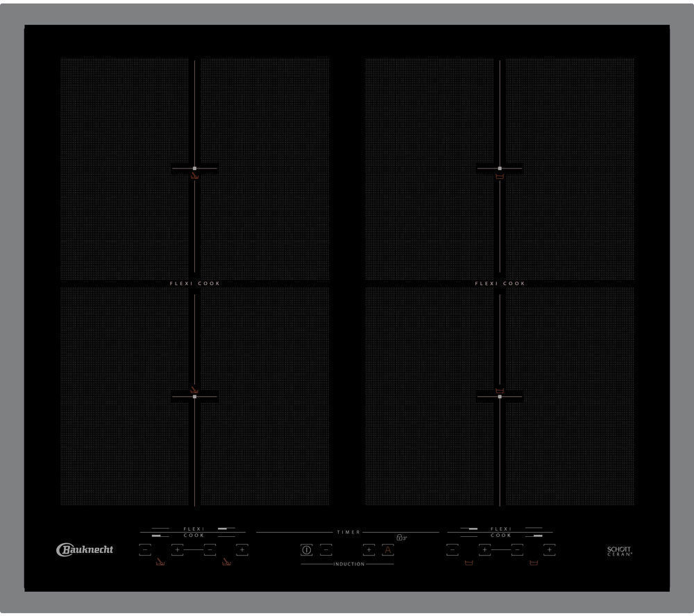Screen dimensions: 694x616
Task: Tap the lower-right zone's orange pot symbol
Action: pyautogui.click(x=500, y=391)
